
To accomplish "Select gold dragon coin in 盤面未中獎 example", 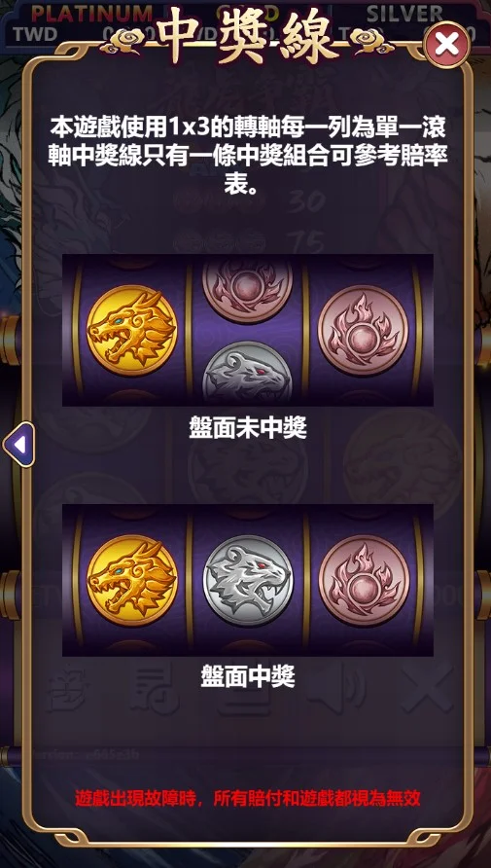I will 132,331.
